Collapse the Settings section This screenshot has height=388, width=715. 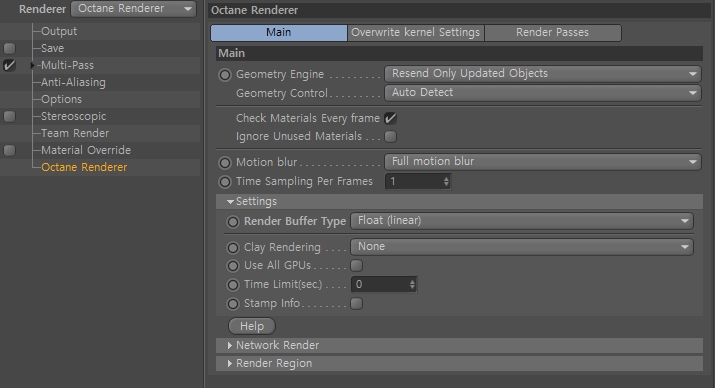230,202
